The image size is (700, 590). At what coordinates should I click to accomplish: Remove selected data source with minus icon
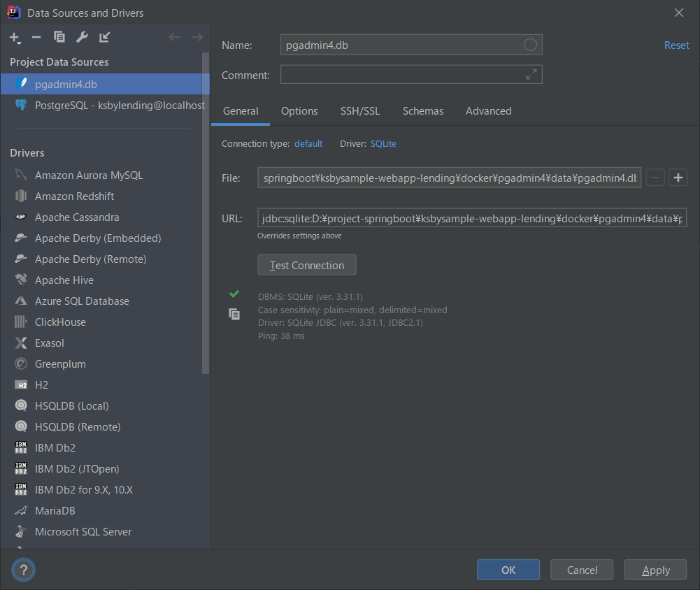(x=36, y=38)
